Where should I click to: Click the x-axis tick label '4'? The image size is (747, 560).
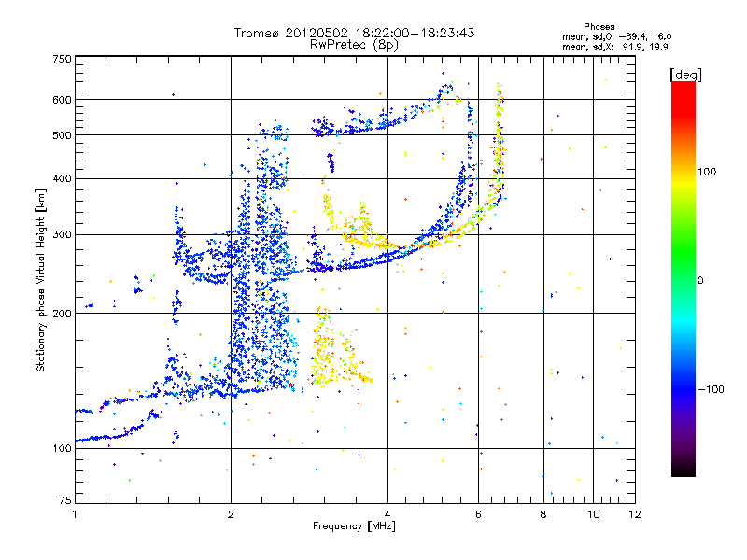point(387,514)
